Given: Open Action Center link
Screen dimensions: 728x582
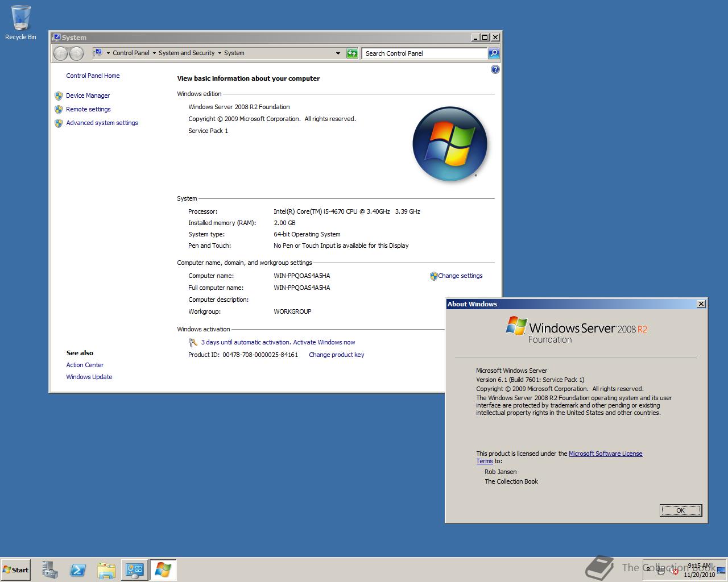Looking at the screenshot, I should click(x=85, y=365).
